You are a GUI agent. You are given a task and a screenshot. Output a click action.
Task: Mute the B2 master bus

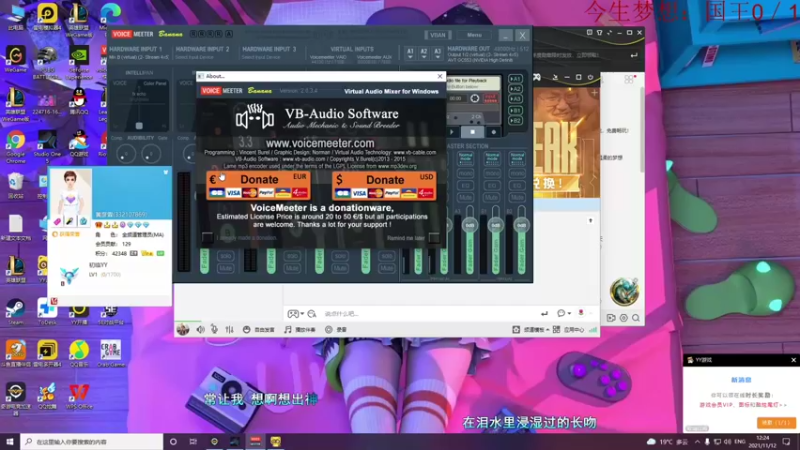pos(517,197)
